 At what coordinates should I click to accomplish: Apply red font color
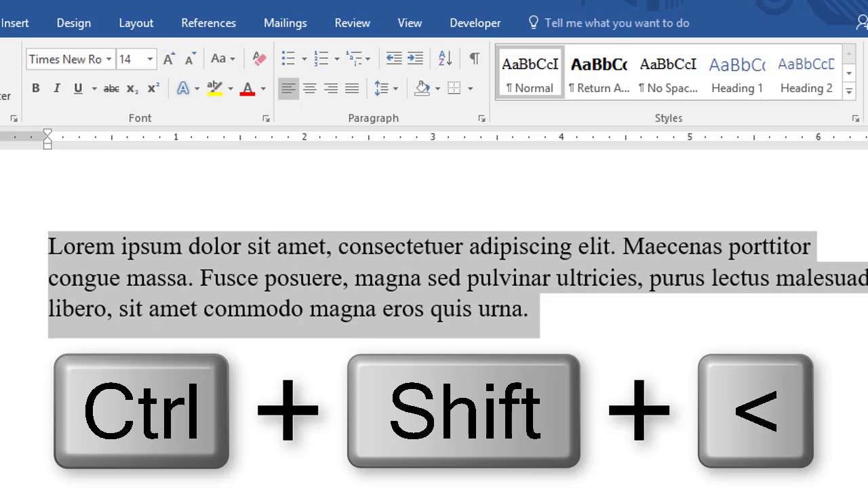(x=248, y=89)
